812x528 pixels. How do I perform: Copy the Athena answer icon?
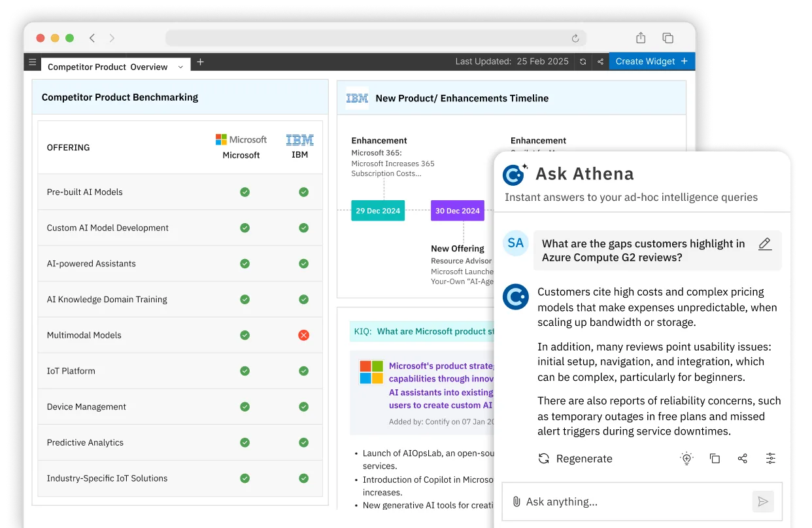715,459
